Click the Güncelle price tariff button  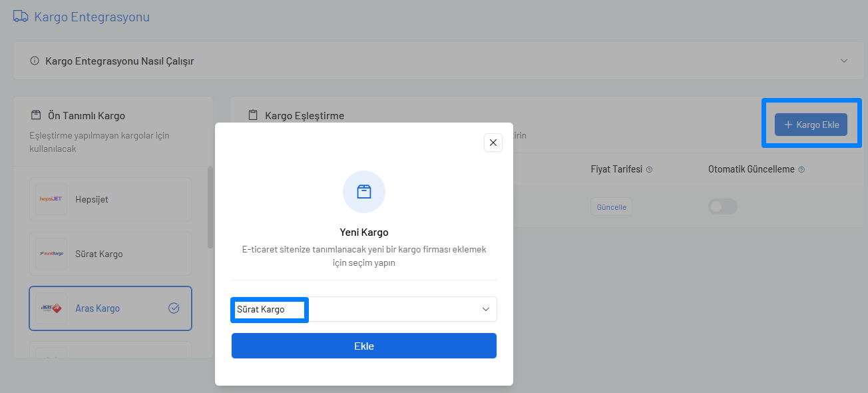tap(611, 206)
